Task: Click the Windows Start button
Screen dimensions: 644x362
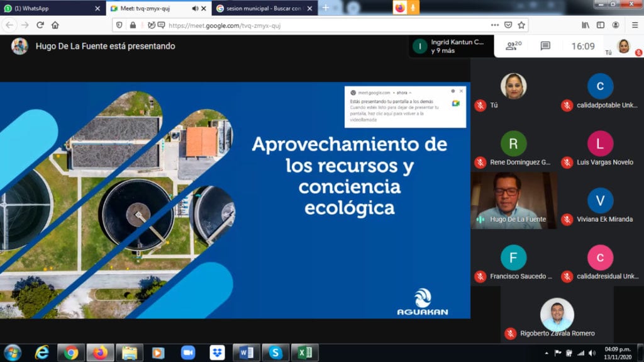Action: (x=13, y=352)
